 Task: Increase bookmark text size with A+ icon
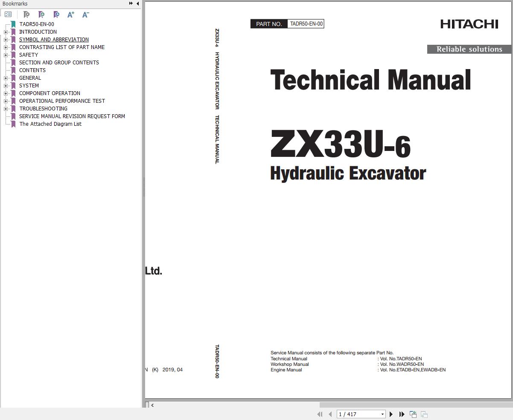(71, 14)
